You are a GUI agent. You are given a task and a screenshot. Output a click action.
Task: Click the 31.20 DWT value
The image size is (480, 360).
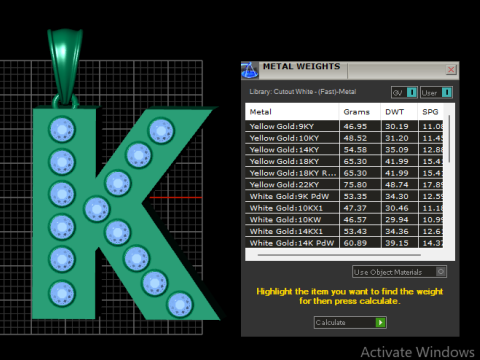(x=397, y=138)
